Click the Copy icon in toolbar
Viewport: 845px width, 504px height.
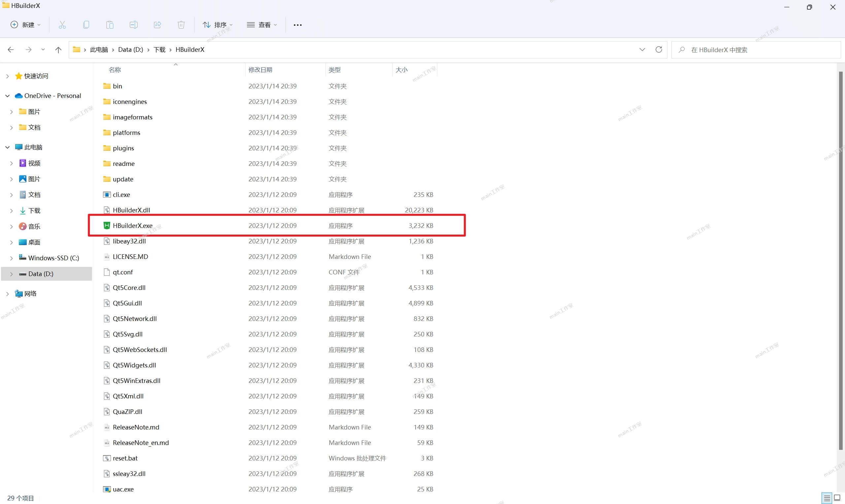pos(86,25)
